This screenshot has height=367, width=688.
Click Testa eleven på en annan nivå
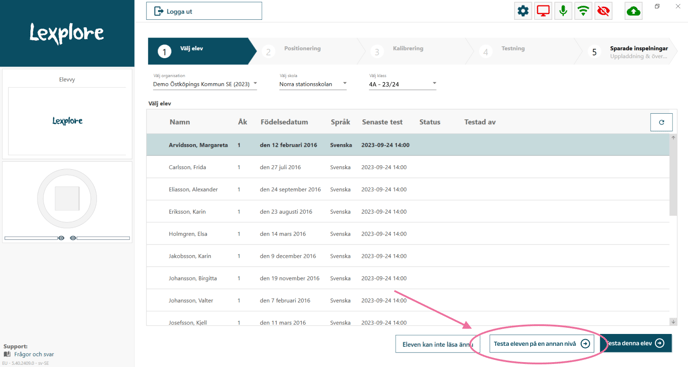click(x=541, y=344)
